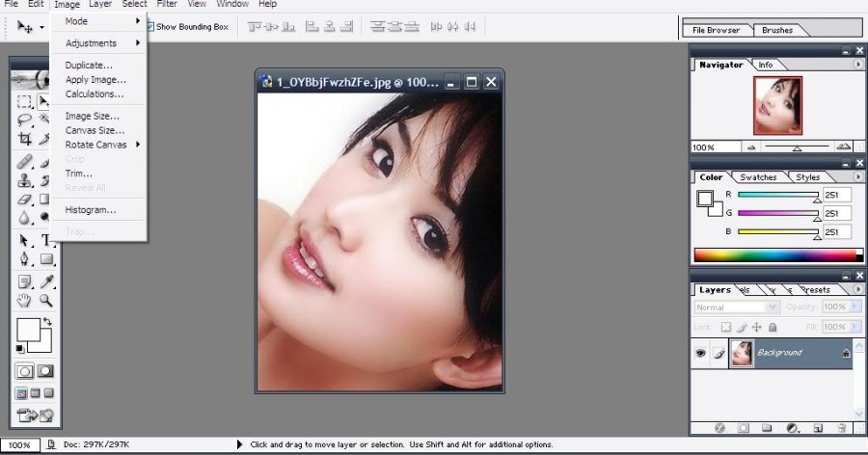The height and width of the screenshot is (455, 868).
Task: Open status bar info arrow menu
Action: point(239,444)
